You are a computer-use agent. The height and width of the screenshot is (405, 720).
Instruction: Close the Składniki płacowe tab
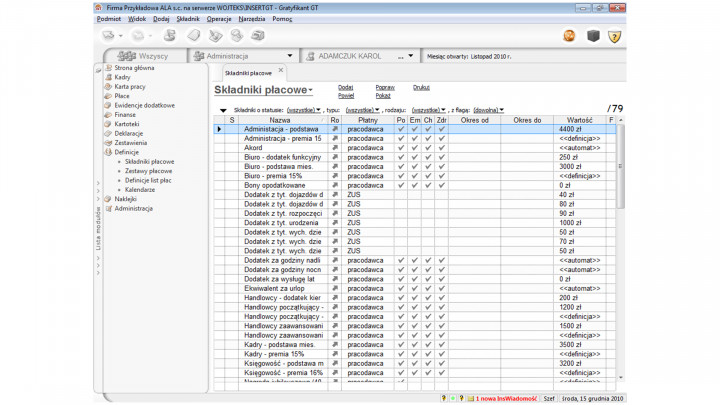tap(281, 70)
